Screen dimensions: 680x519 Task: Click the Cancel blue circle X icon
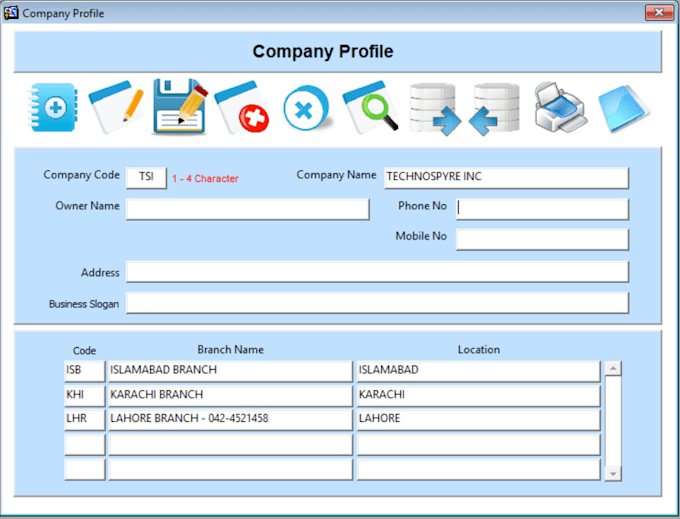coord(306,108)
